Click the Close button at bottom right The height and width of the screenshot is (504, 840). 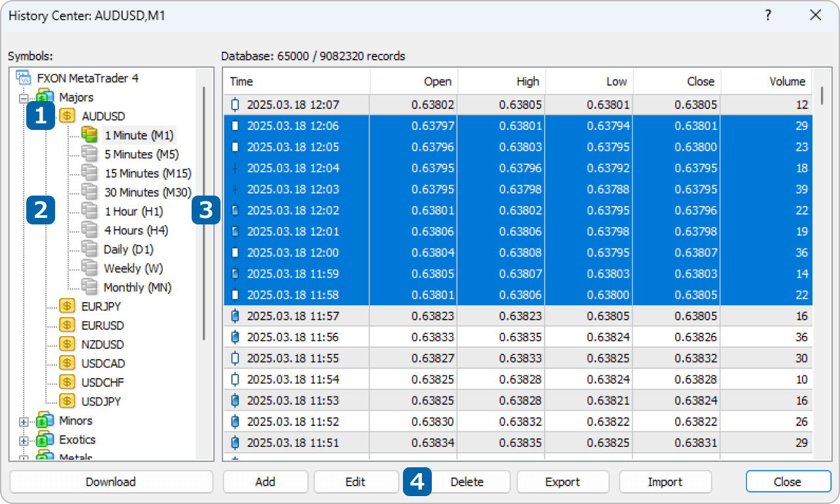(787, 482)
